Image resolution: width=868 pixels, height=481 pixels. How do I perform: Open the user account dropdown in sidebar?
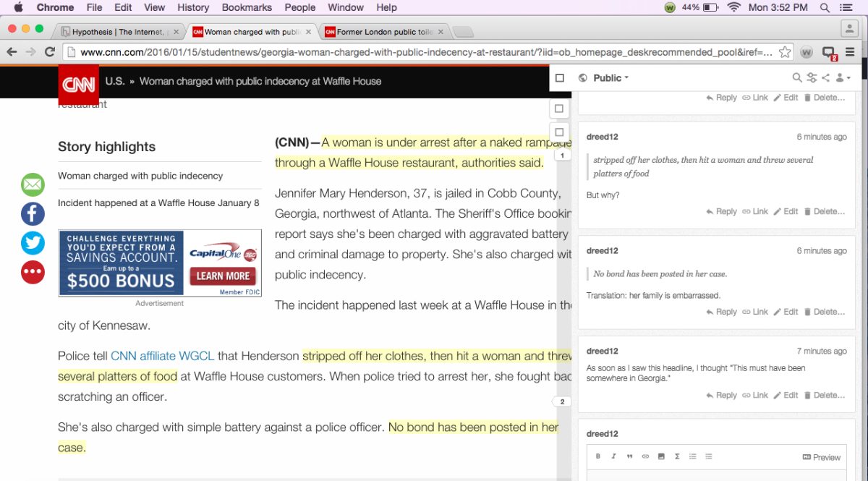pyautogui.click(x=843, y=78)
